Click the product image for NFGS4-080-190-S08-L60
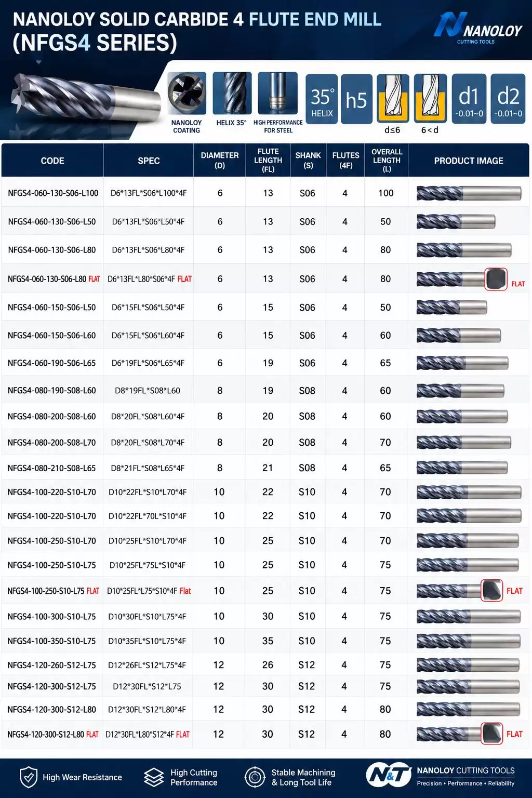 click(460, 391)
